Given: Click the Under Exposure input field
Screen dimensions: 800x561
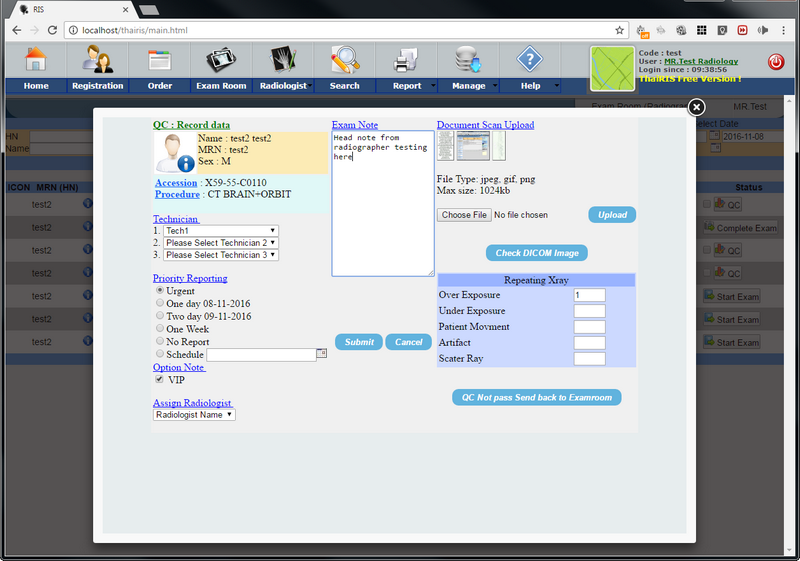Looking at the screenshot, I should pyautogui.click(x=589, y=311).
